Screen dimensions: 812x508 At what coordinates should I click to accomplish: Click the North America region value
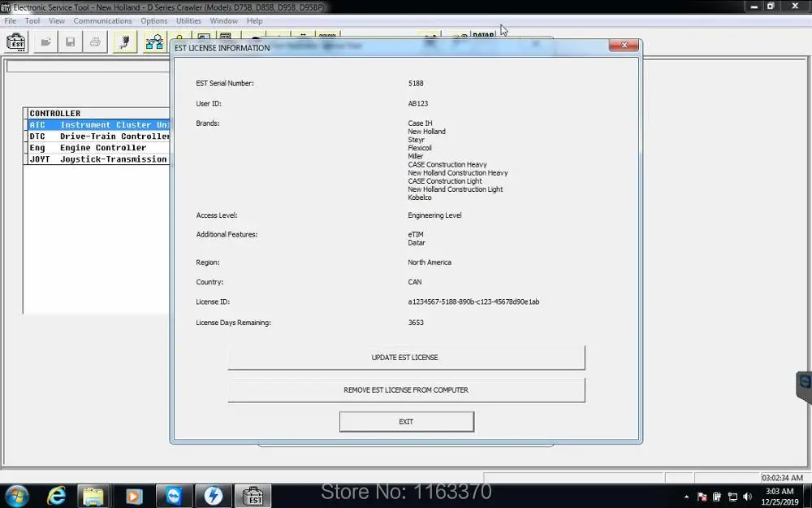(x=430, y=263)
